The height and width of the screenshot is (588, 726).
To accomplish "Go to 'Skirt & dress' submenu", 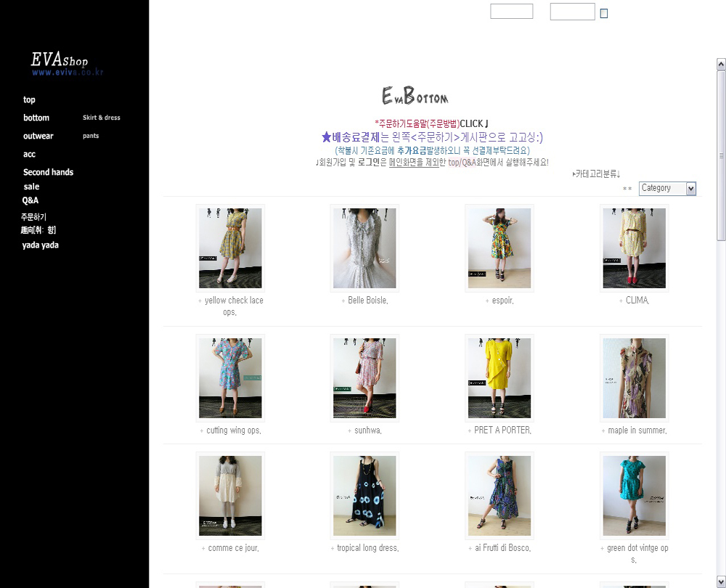I will tap(102, 118).
